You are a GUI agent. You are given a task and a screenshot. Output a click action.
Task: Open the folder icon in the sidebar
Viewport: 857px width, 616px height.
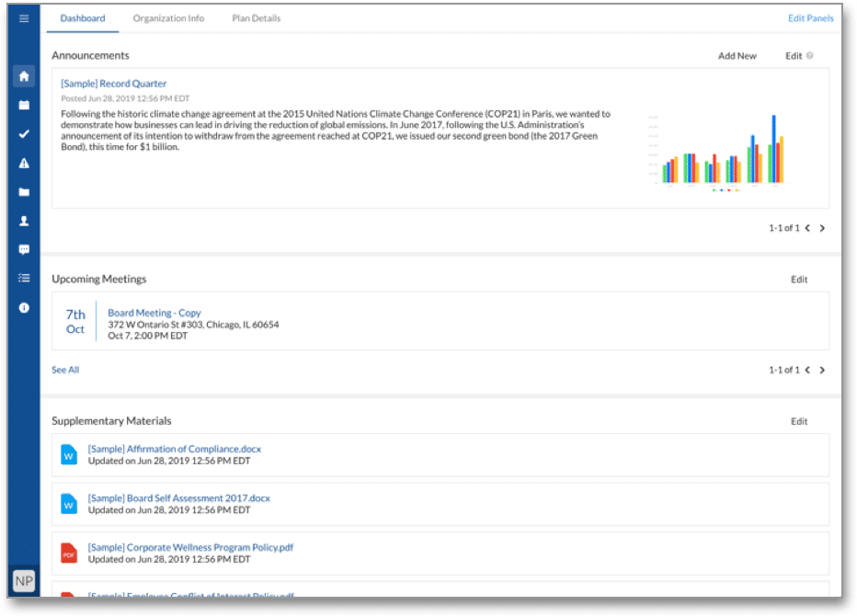coord(24,192)
